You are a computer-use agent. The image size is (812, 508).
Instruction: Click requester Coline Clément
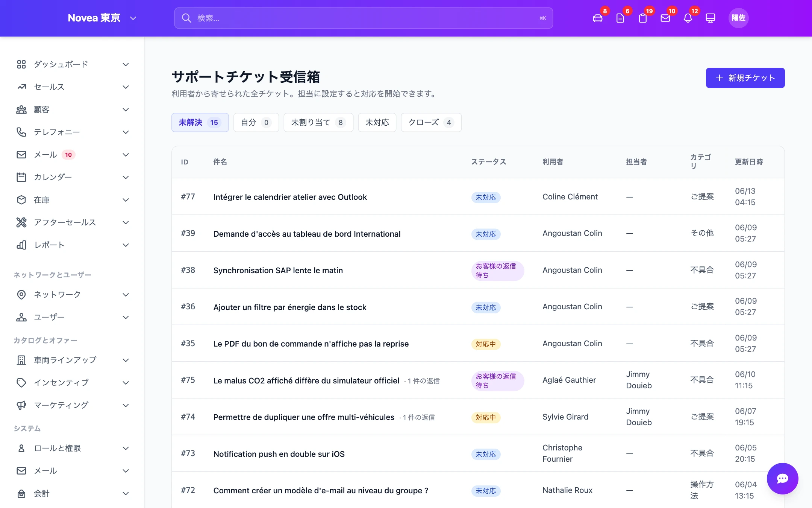[x=570, y=196]
